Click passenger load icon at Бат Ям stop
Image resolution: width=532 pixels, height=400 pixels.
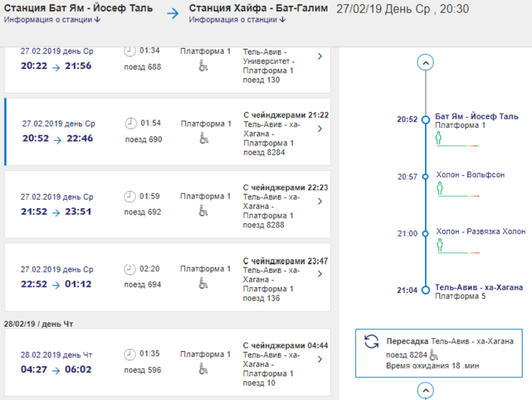pos(439,138)
